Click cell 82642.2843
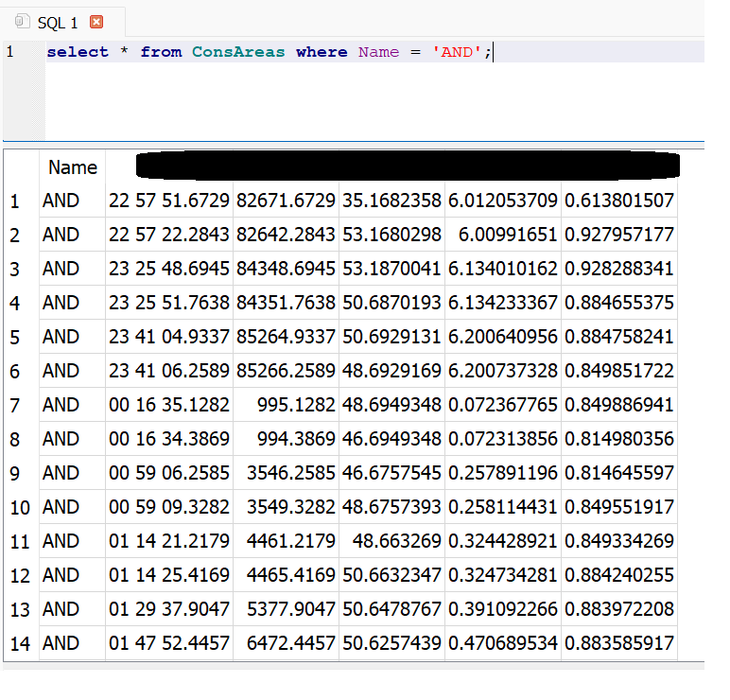Image resolution: width=730 pixels, height=700 pixels. click(286, 235)
